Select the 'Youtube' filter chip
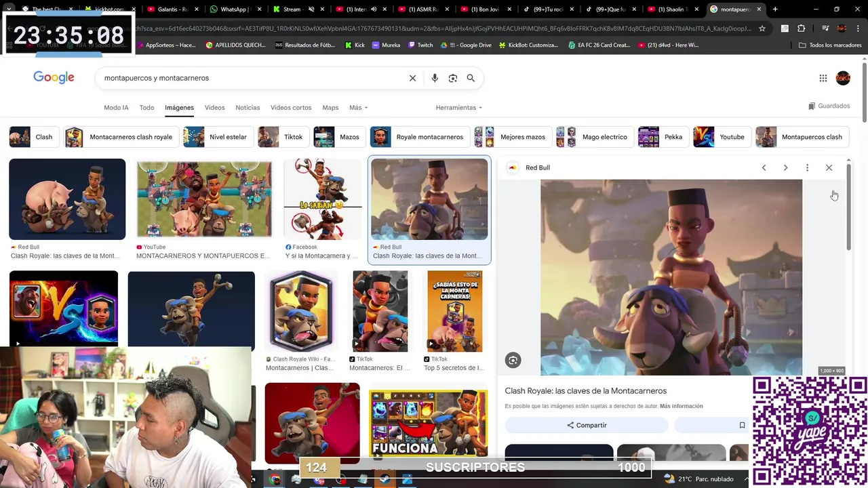The image size is (868, 488). (x=722, y=137)
